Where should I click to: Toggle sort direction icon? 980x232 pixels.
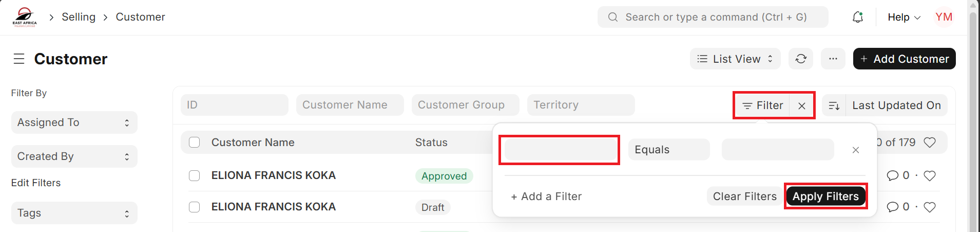click(x=834, y=105)
